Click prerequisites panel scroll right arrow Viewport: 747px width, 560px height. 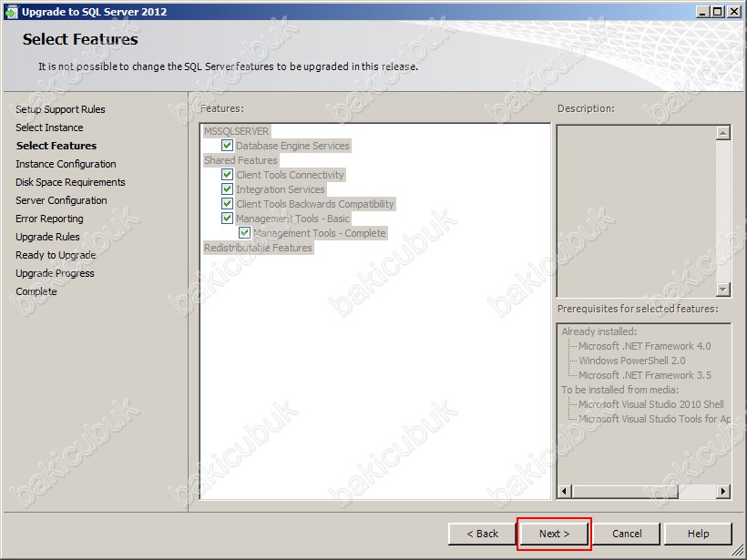click(x=723, y=491)
